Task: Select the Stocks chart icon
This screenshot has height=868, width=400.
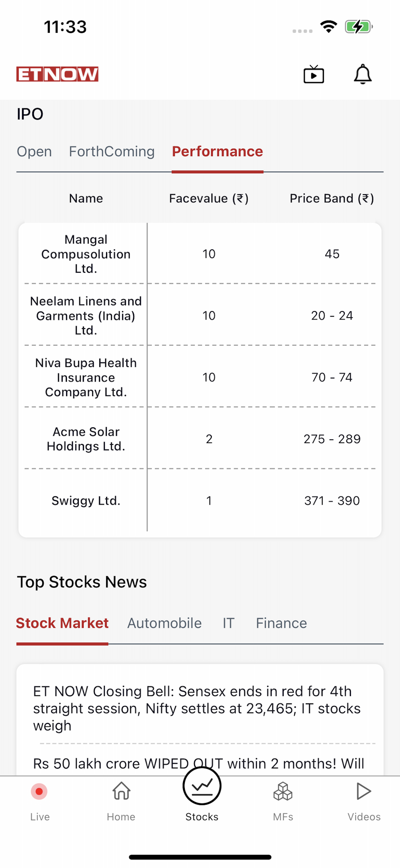Action: [202, 786]
